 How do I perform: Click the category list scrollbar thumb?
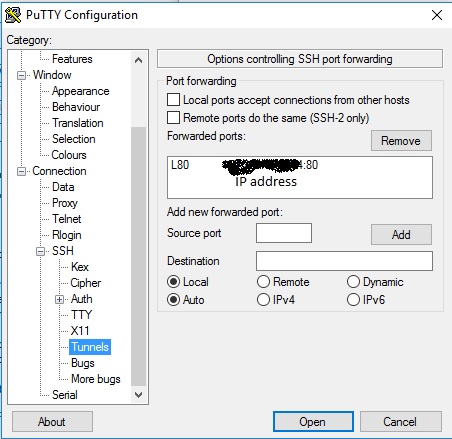point(138,256)
